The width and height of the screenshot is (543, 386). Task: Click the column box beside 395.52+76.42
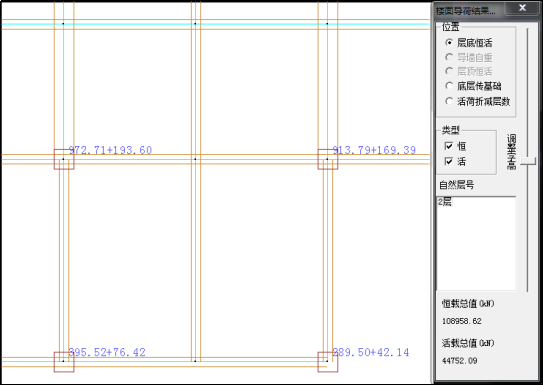coord(64,362)
